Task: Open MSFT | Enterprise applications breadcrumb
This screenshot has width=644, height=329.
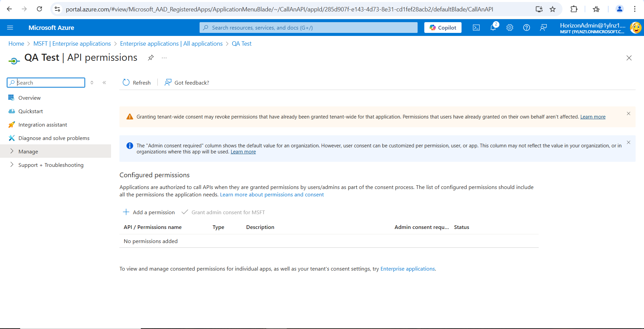Action: tap(72, 44)
